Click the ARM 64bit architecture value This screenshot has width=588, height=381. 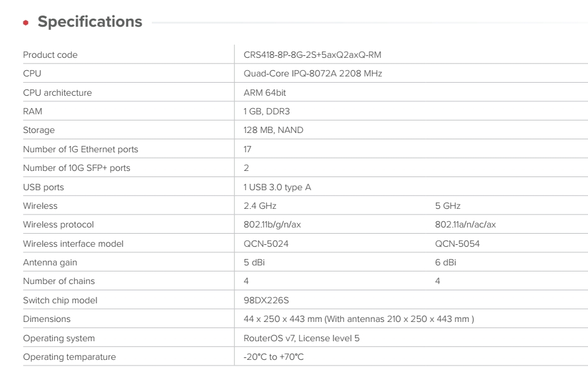pos(265,93)
